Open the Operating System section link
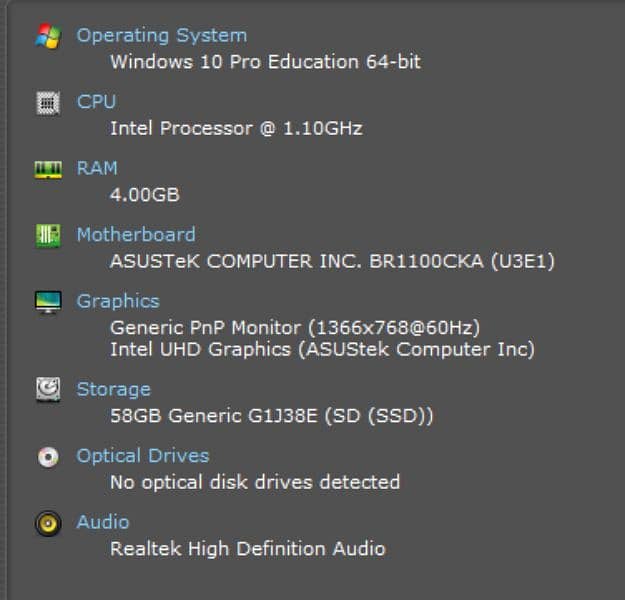Image resolution: width=625 pixels, height=600 pixels. click(x=161, y=36)
